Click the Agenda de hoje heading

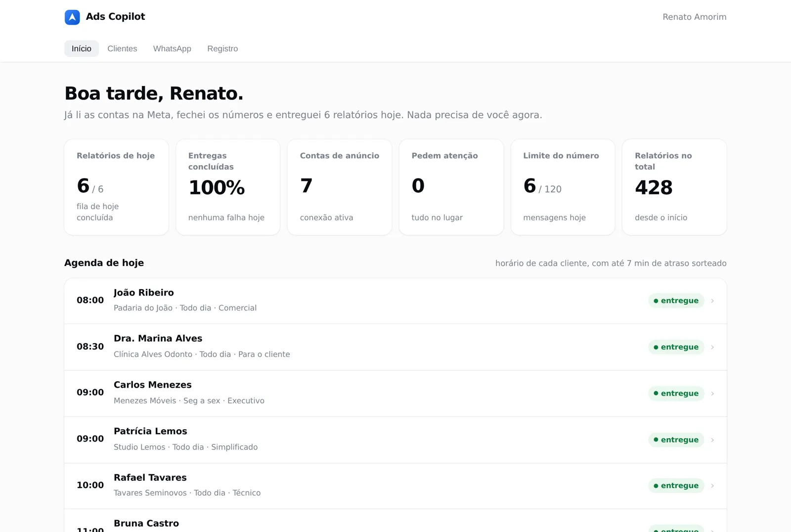[104, 263]
